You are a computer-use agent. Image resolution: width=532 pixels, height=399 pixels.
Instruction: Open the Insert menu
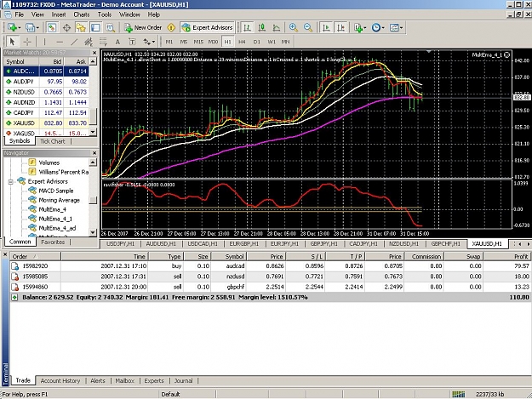[x=59, y=14]
